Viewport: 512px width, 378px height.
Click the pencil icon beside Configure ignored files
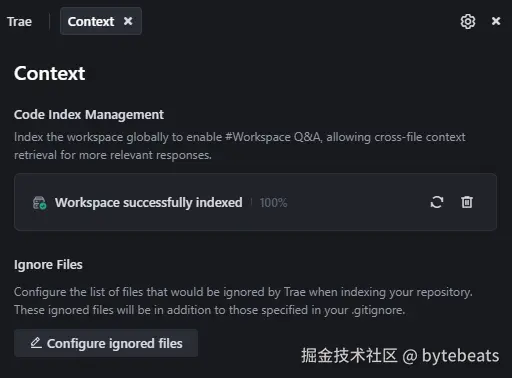36,343
